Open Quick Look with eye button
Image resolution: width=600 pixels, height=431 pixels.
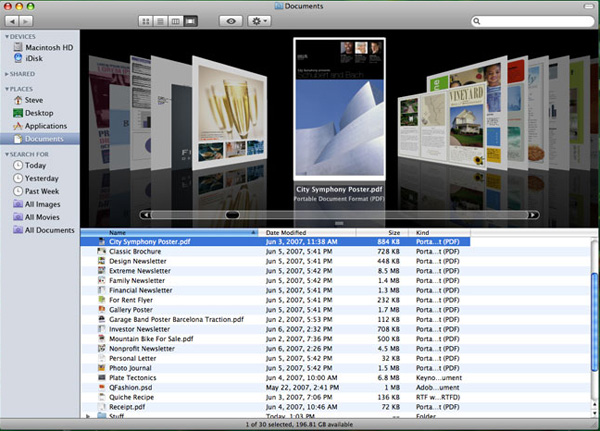[231, 21]
